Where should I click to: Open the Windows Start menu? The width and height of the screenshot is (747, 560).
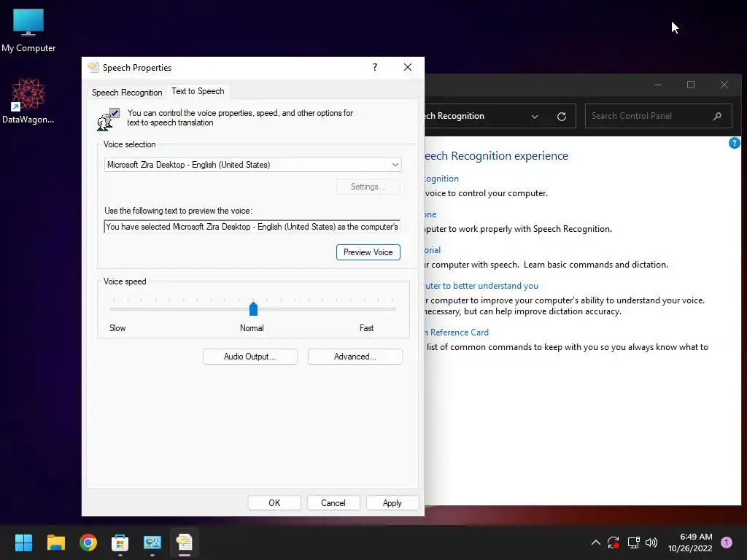(23, 542)
